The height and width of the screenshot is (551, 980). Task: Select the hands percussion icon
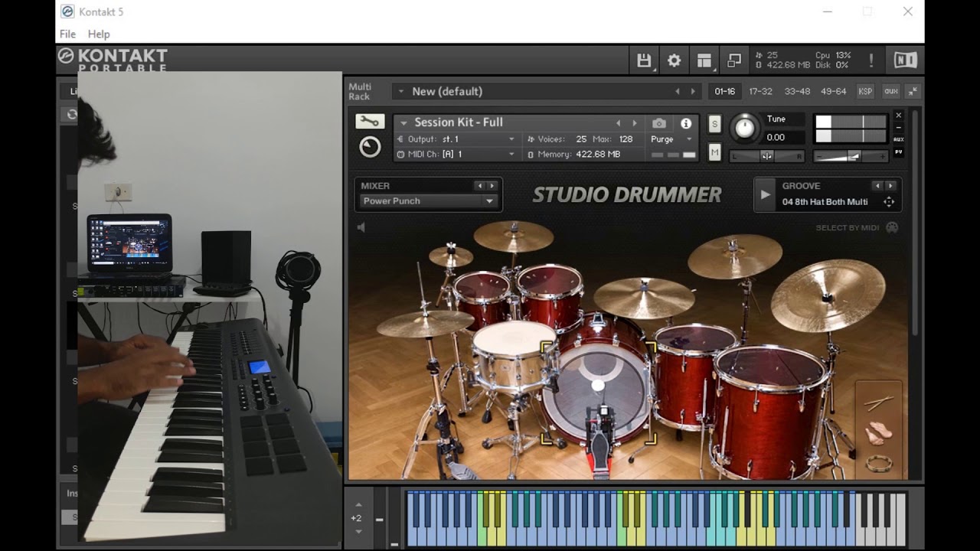878,433
